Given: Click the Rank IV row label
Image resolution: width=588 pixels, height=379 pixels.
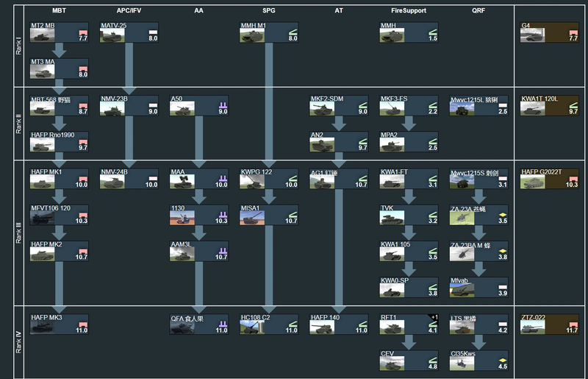Looking at the screenshot, I should pos(19,341).
